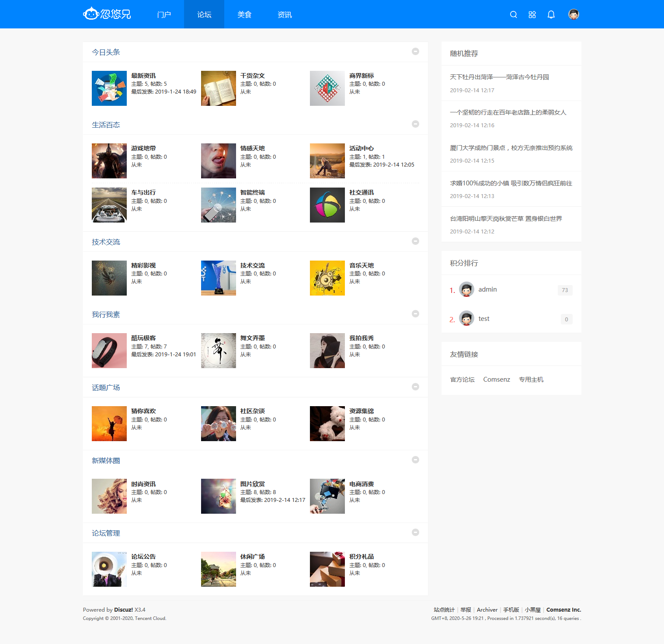This screenshot has height=644, width=664.
Task: Open the Comsenz Inc. footer link
Action: (563, 609)
